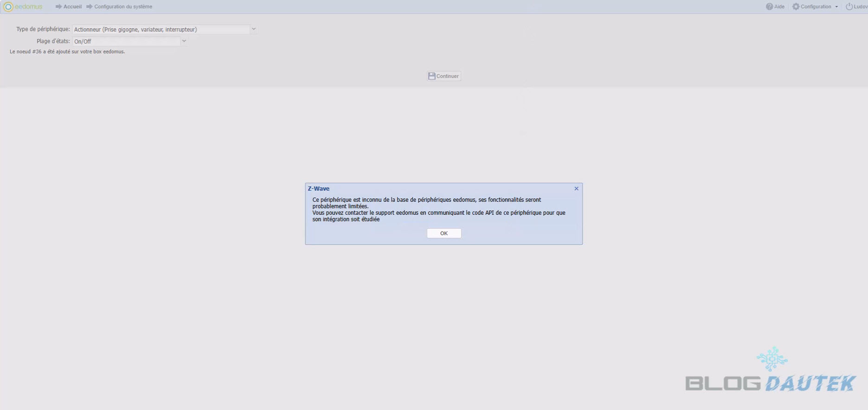Click the Ludov username label
Image resolution: width=868 pixels, height=410 pixels.
coord(860,6)
